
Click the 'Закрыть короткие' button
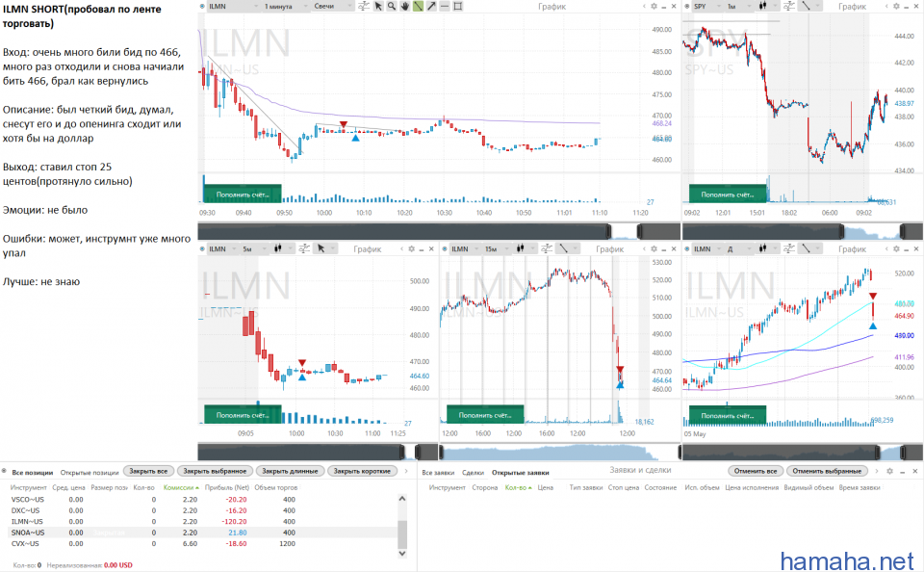click(x=362, y=471)
